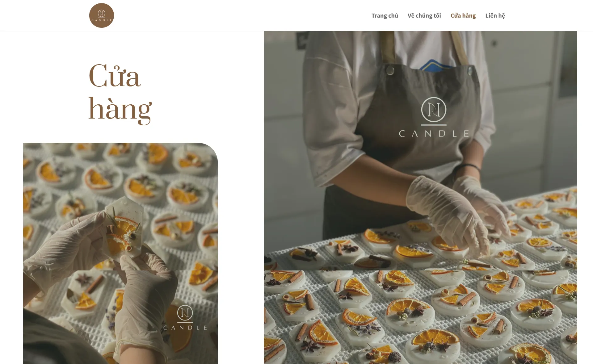Click the metal button on apron's left strap

coord(390,70)
